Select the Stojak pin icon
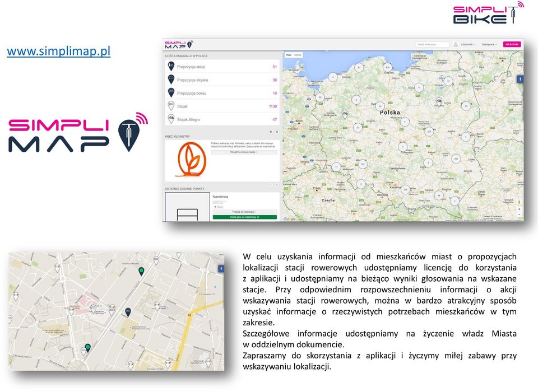538x392 pixels. (171, 106)
